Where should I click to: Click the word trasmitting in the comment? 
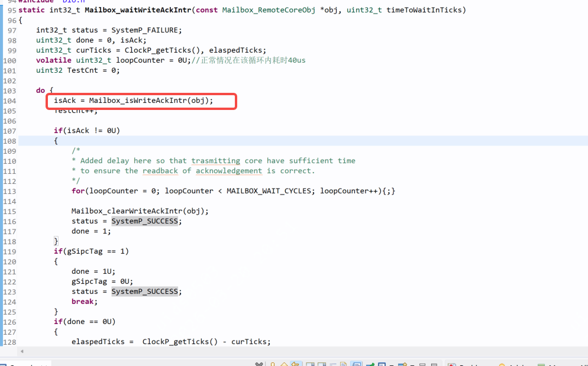(x=216, y=161)
